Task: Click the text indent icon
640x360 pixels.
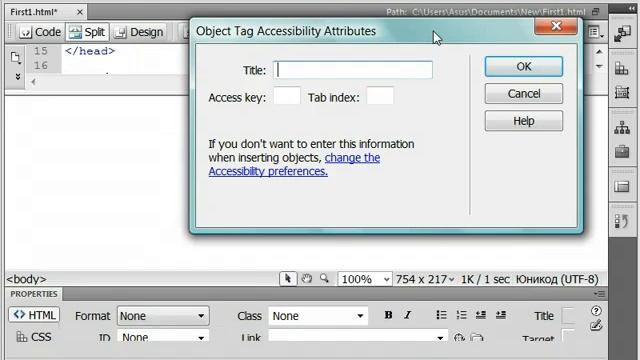Action: click(501, 315)
